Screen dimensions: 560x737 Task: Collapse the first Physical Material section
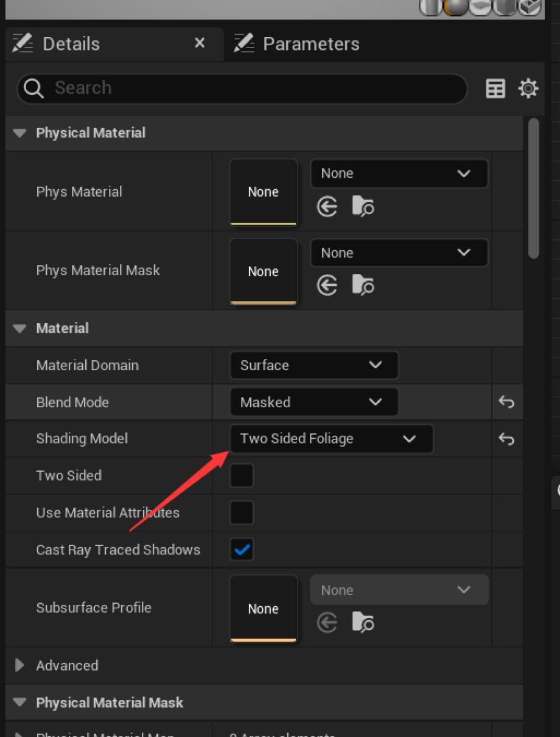(x=20, y=133)
